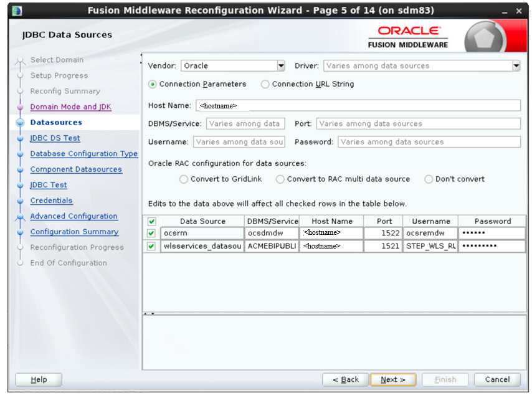Select the wlsservices_datasou cell
Viewport: 532px width, 398px height.
click(x=202, y=246)
